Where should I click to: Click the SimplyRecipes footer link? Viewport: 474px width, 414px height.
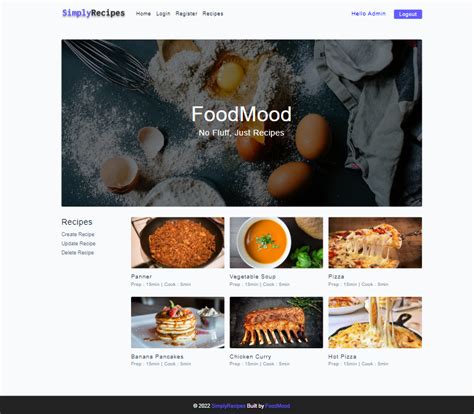228,406
